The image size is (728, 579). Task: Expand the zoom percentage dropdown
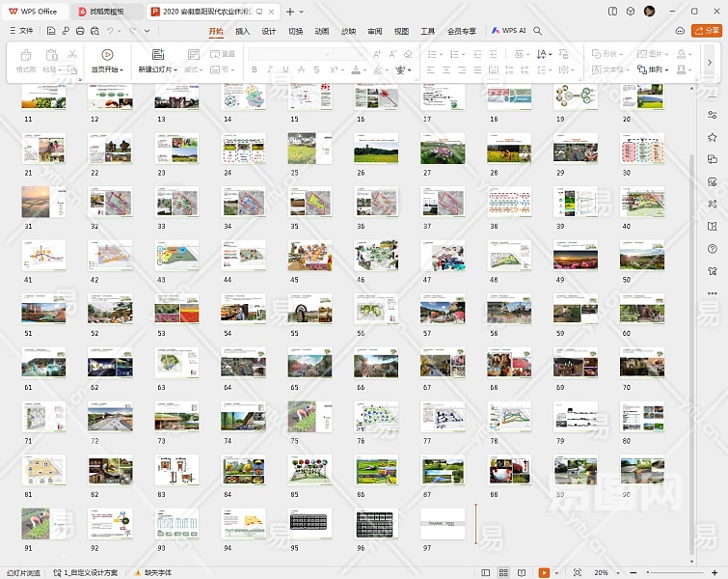(x=618, y=572)
